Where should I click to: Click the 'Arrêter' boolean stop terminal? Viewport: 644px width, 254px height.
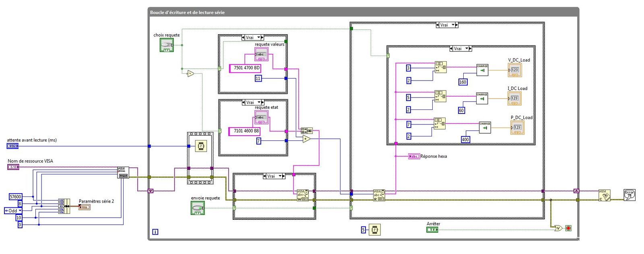click(x=432, y=229)
